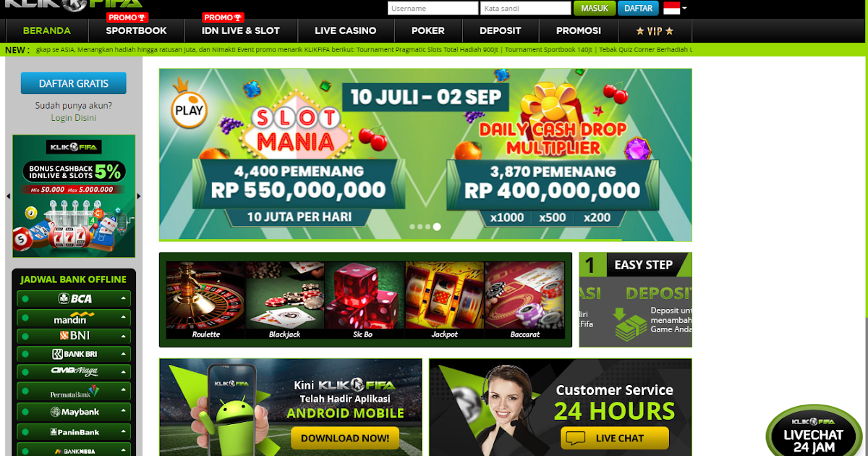Click the Indonesian flag language icon
The image size is (868, 456).
pyautogui.click(x=671, y=9)
